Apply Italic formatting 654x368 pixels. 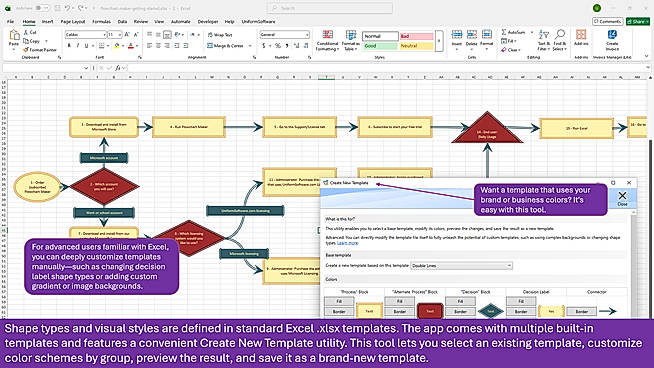(78, 45)
